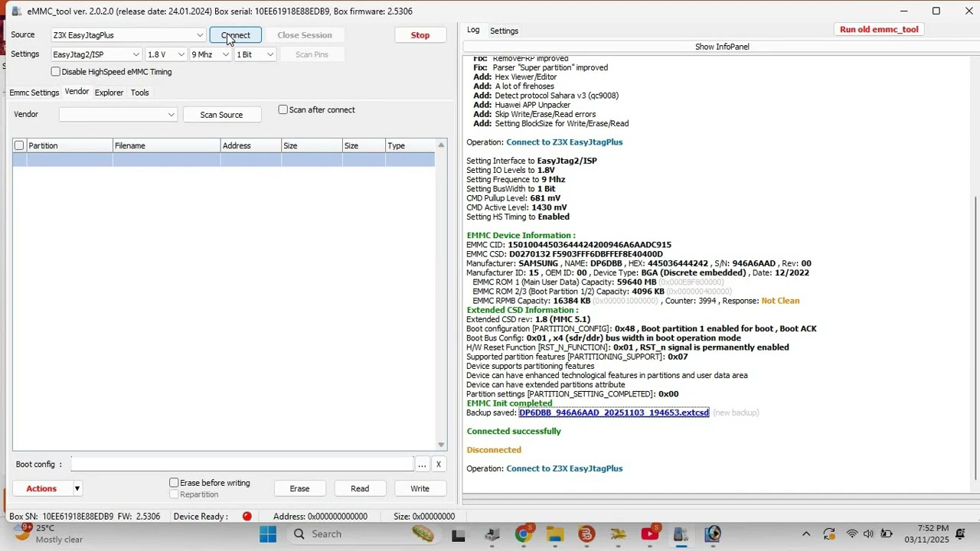Click the eMMC_tool title bar icon
Screen dimensions: 980x551
point(16,11)
